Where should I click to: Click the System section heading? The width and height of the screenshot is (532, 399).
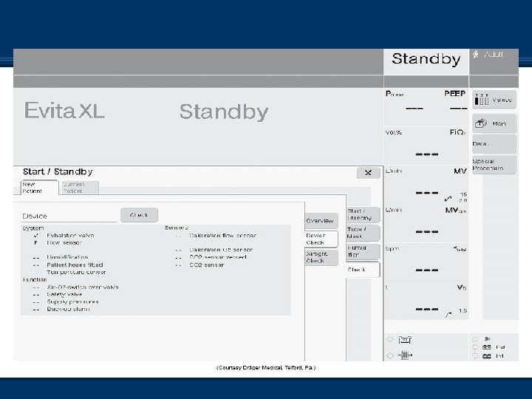coord(33,228)
